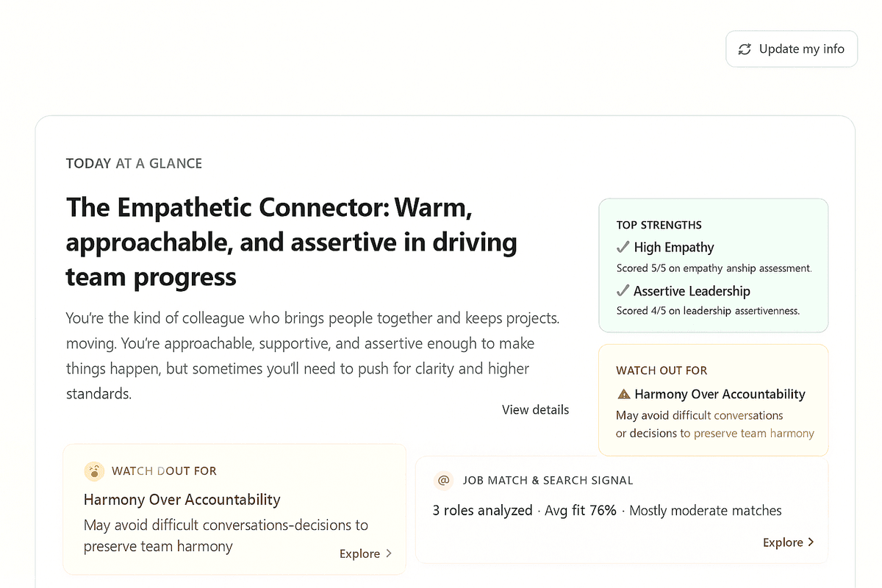
Task: Click the Avg fit 76% indicator
Action: pos(580,510)
